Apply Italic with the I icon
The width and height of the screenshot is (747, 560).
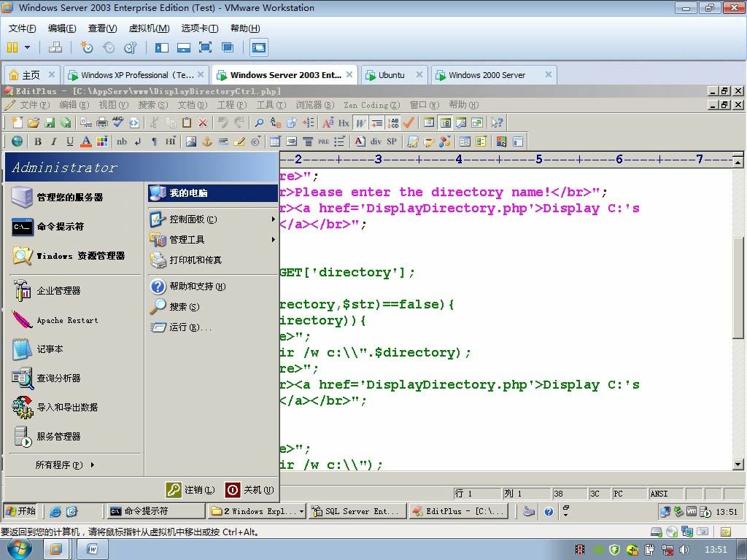pos(54,141)
